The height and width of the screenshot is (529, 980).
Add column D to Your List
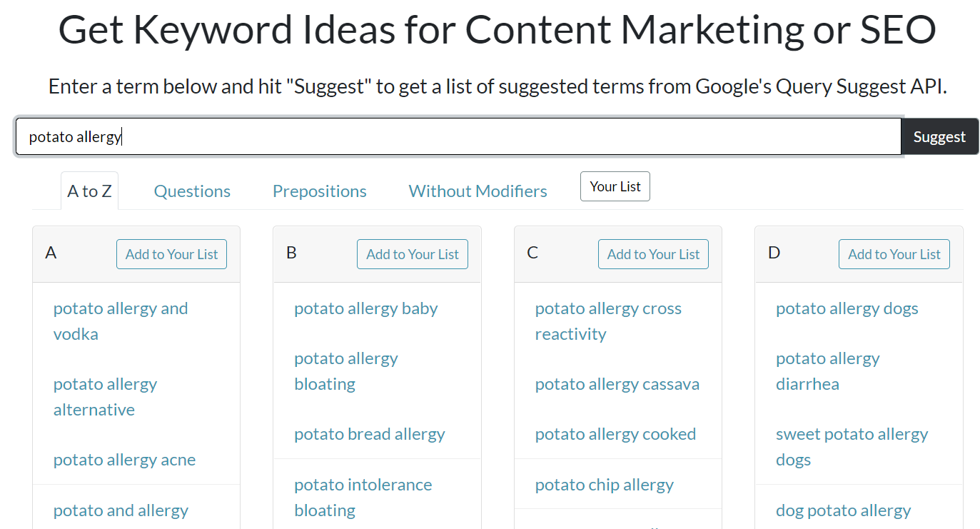coord(894,254)
